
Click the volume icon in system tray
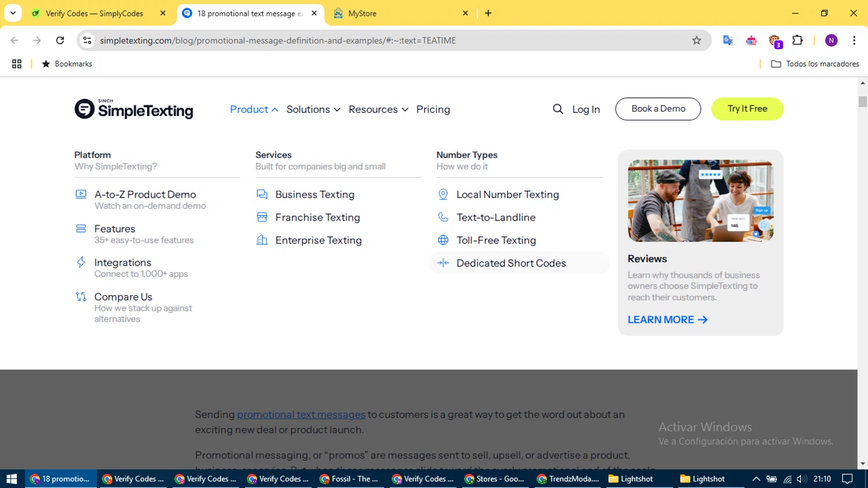[801, 479]
